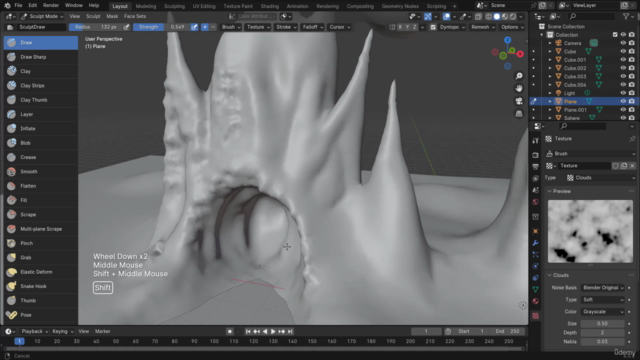Play the animation forward
The image size is (640, 360).
click(x=273, y=331)
